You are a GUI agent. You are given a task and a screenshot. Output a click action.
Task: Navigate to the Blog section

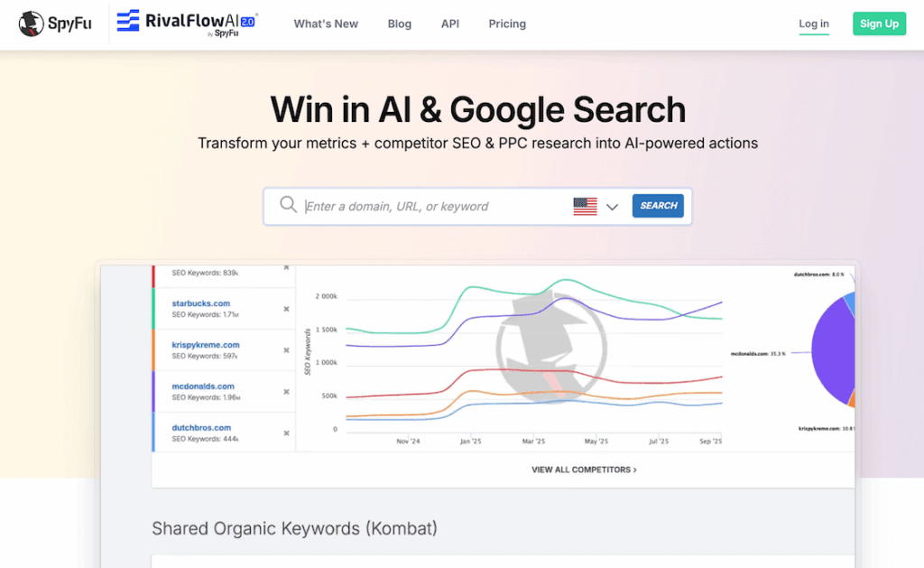pos(400,23)
